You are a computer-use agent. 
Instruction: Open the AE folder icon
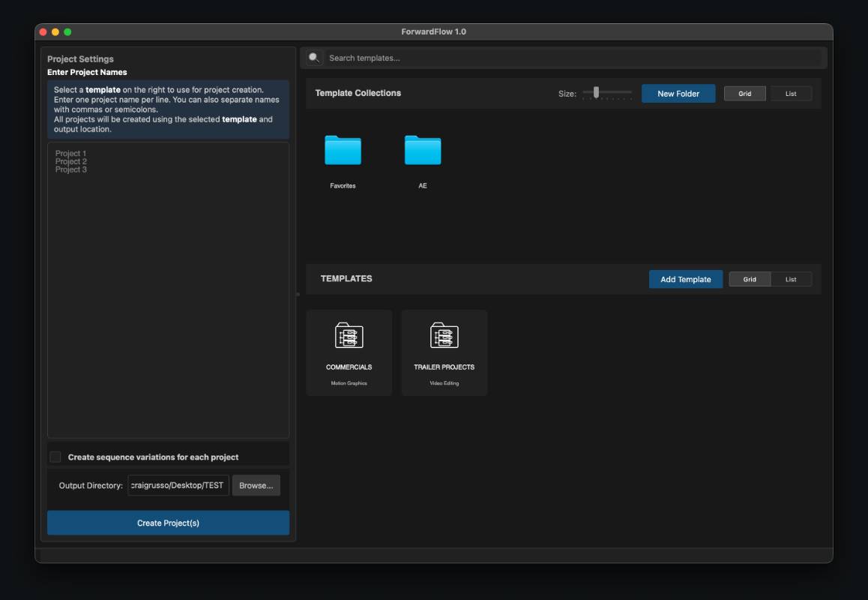[422, 149]
